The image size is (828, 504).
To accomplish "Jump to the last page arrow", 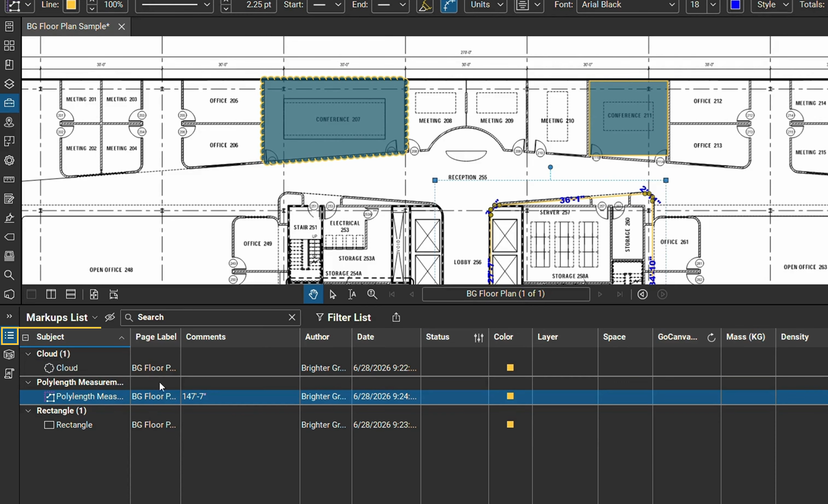I will [x=620, y=294].
